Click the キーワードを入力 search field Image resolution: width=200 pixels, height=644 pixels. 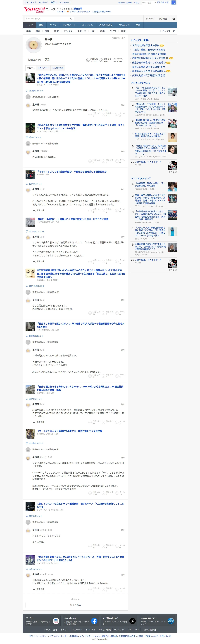coord(47,19)
